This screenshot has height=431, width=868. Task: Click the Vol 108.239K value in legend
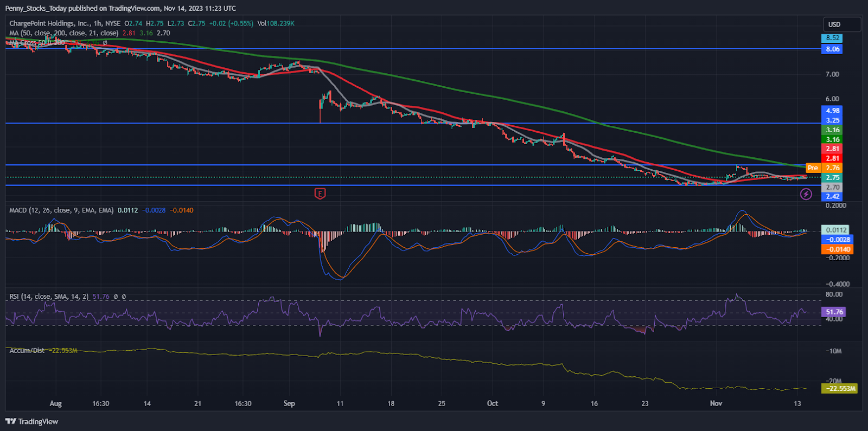[x=276, y=23]
